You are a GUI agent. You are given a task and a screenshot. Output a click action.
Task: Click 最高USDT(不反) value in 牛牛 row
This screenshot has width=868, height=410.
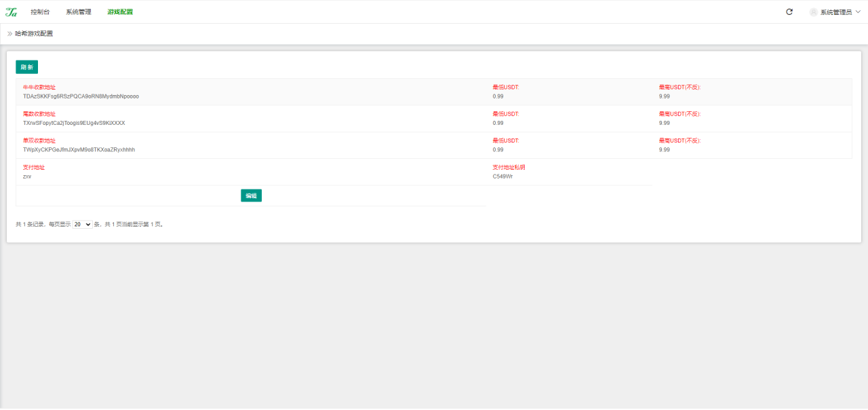[x=664, y=96]
